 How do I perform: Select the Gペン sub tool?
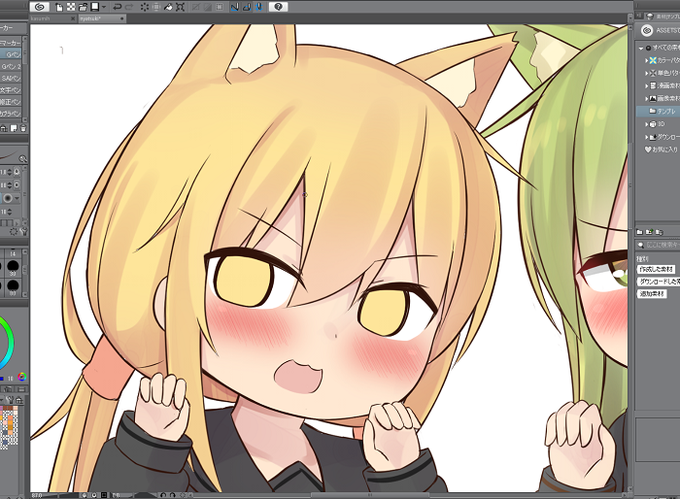[11, 55]
